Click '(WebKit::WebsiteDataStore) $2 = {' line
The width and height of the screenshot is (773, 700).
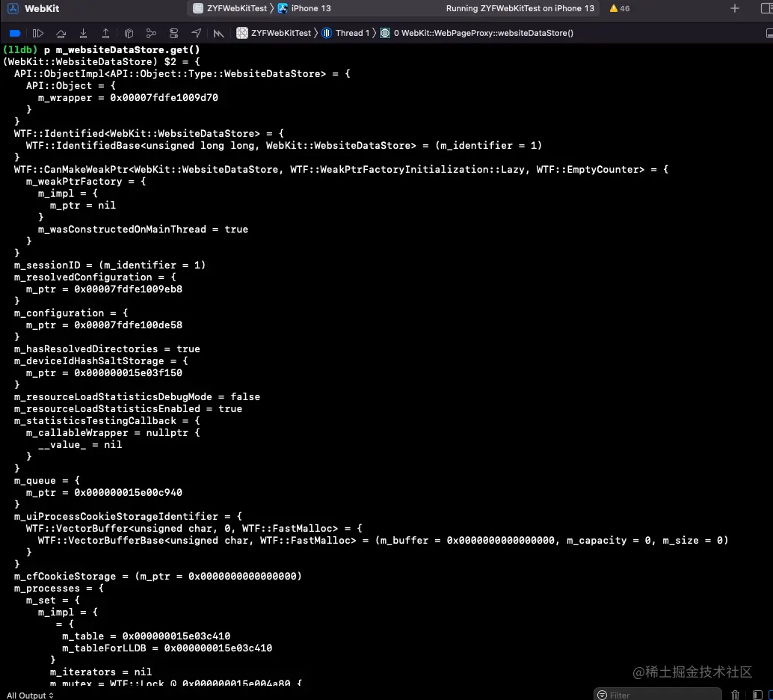[101, 61]
